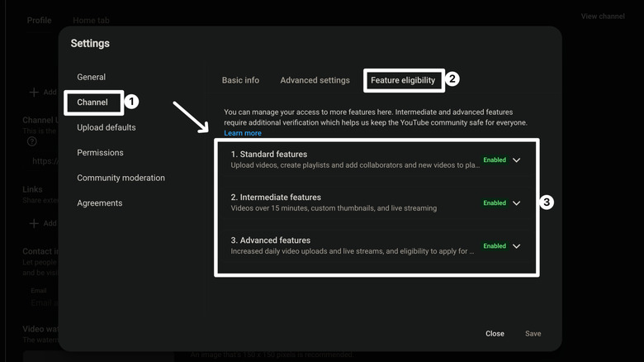Screen dimensions: 644x362
Task: Open the General settings section
Action: coord(91,77)
